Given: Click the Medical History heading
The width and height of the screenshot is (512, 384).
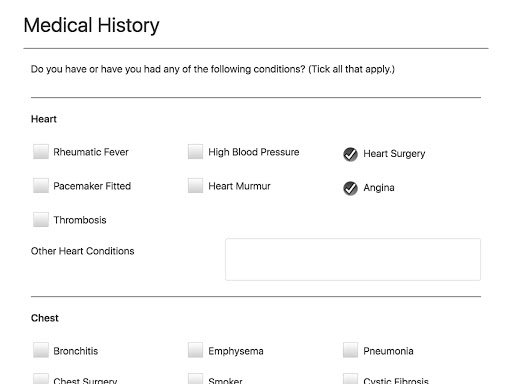Looking at the screenshot, I should pyautogui.click(x=91, y=25).
